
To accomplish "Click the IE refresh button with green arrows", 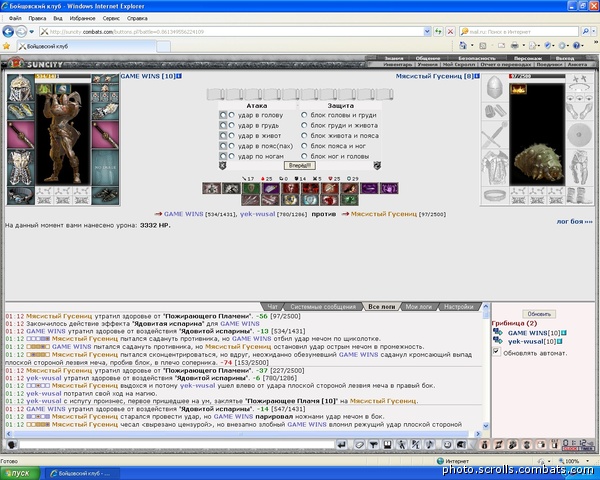I will tap(438, 31).
